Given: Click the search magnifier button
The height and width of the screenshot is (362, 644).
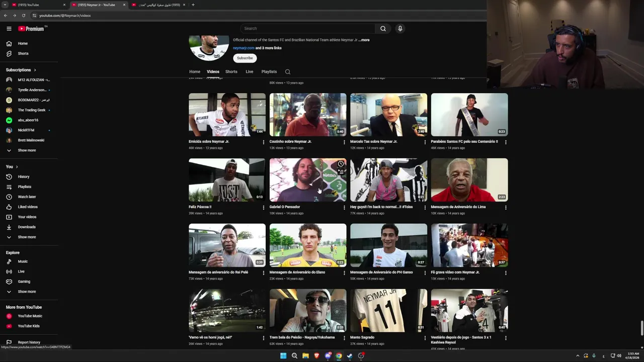Looking at the screenshot, I should (383, 29).
